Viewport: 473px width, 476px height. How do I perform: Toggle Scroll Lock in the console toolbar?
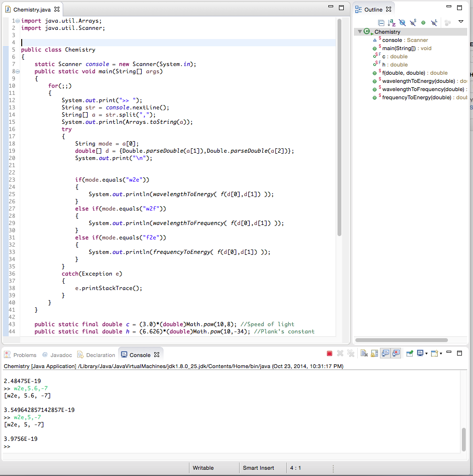375,354
